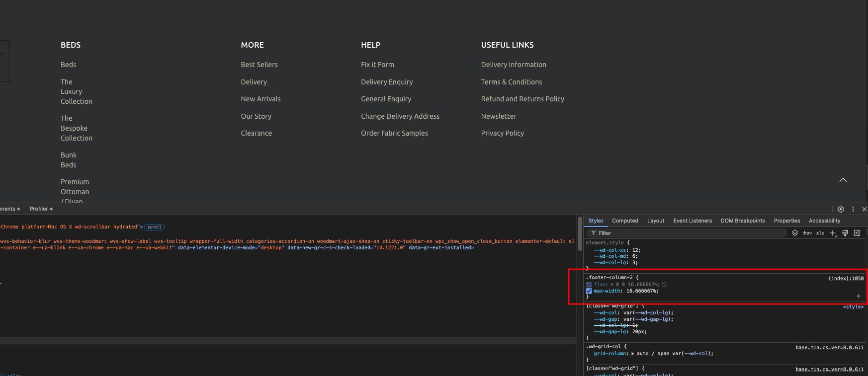The height and width of the screenshot is (376, 868).
Task: Show CSS cascade layers icon
Action: (795, 233)
